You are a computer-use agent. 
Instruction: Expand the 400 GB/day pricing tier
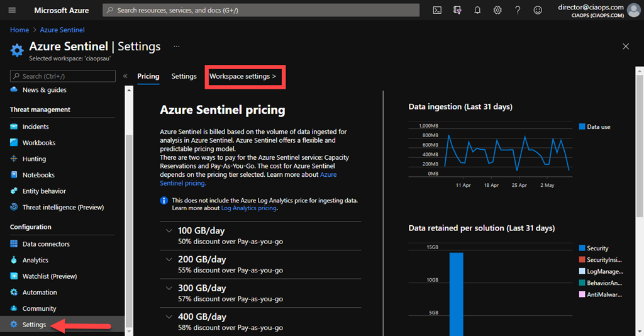click(169, 317)
